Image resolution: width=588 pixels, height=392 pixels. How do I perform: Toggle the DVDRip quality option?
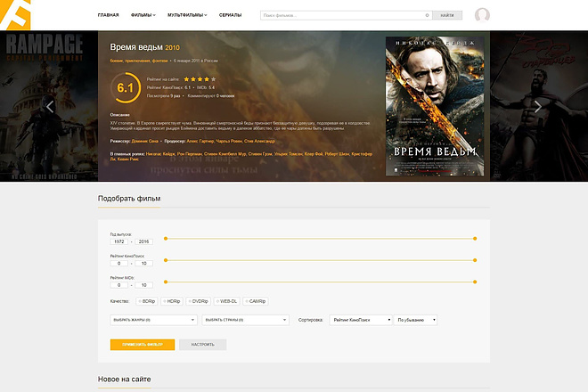199,301
